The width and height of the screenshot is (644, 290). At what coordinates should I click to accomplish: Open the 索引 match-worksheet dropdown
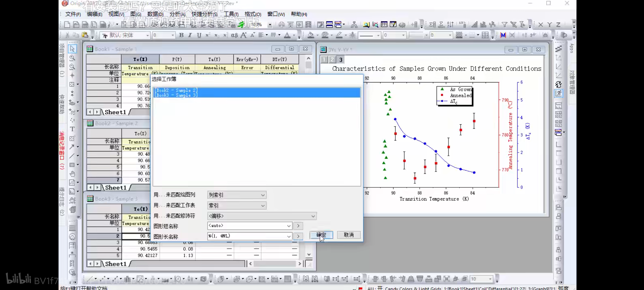tap(237, 206)
